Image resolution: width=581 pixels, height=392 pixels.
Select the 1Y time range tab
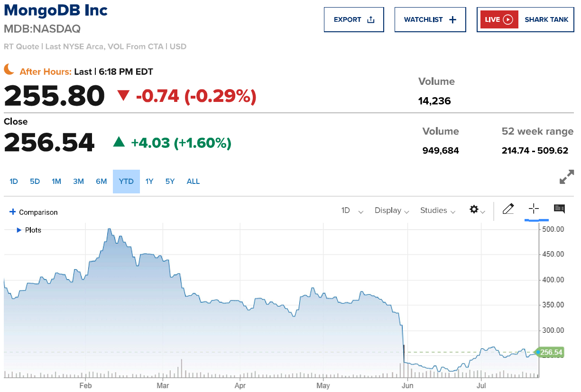click(x=149, y=182)
